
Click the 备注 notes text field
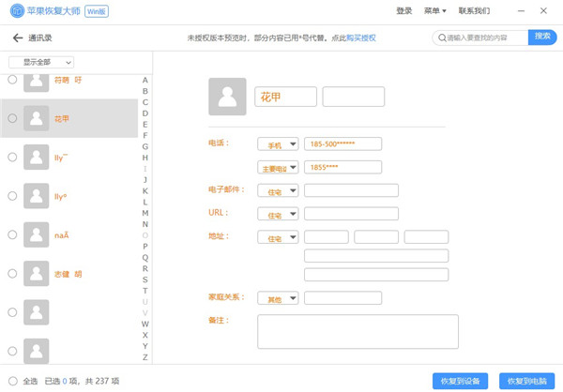pos(381,331)
